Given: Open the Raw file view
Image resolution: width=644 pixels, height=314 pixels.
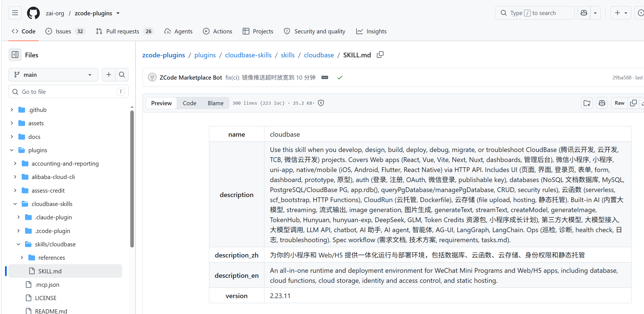Looking at the screenshot, I should click(620, 103).
